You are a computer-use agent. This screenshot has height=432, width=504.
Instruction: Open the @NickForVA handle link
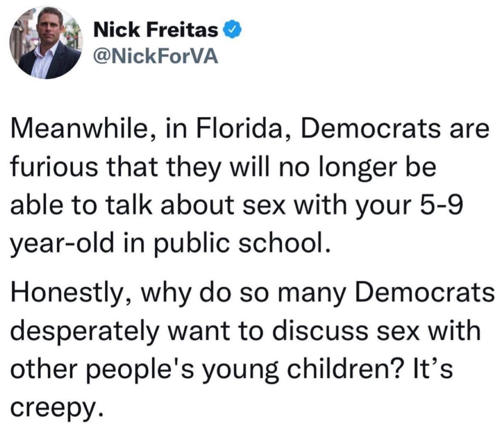click(x=156, y=56)
